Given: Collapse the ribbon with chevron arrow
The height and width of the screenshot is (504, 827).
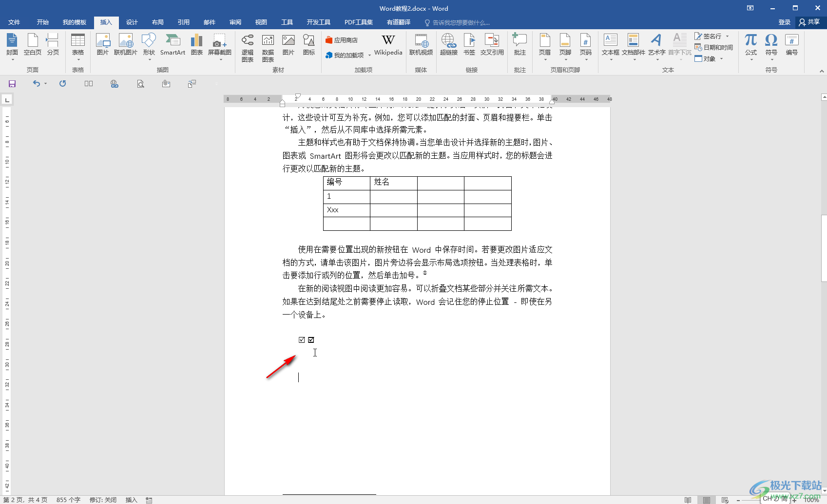Looking at the screenshot, I should (x=822, y=71).
